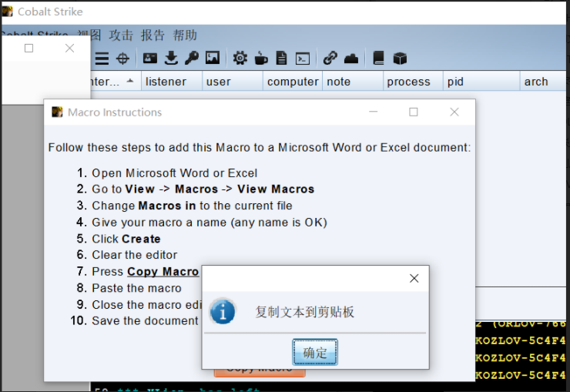Click "Paste the macro" step text

click(136, 288)
